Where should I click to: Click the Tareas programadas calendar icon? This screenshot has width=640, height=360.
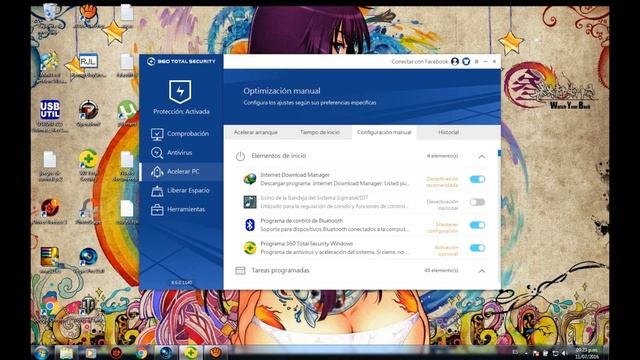coord(240,271)
